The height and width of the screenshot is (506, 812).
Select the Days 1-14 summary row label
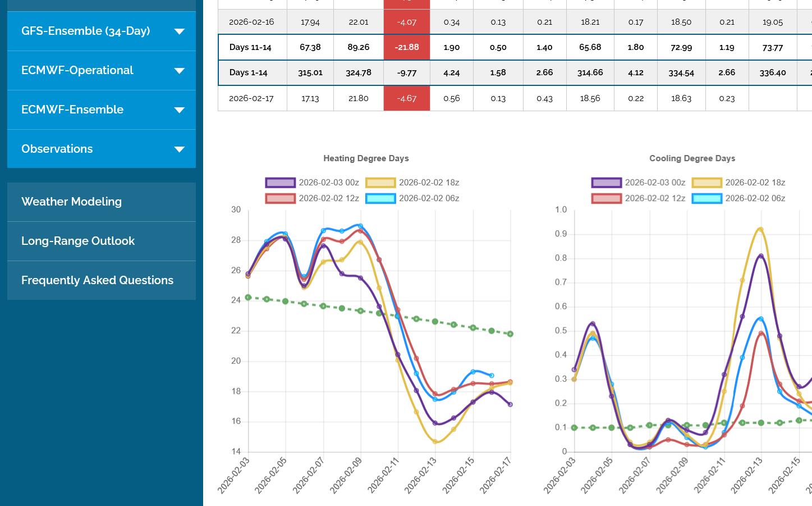pos(248,73)
